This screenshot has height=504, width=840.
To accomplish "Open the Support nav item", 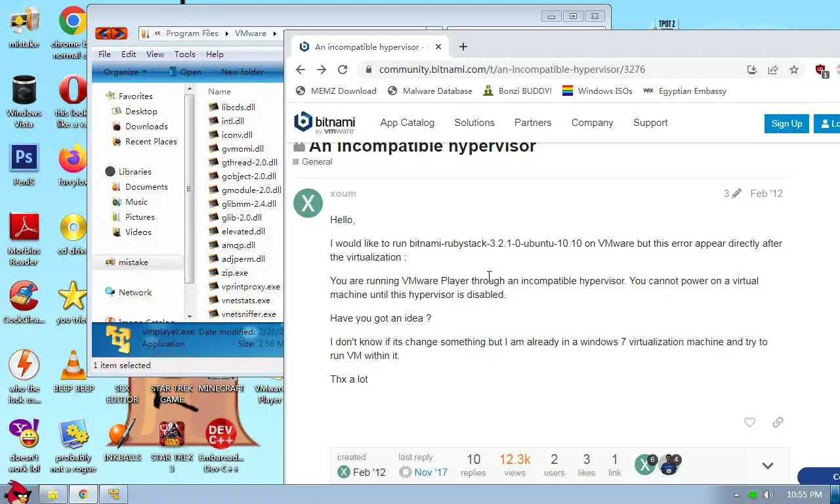I will [x=650, y=123].
